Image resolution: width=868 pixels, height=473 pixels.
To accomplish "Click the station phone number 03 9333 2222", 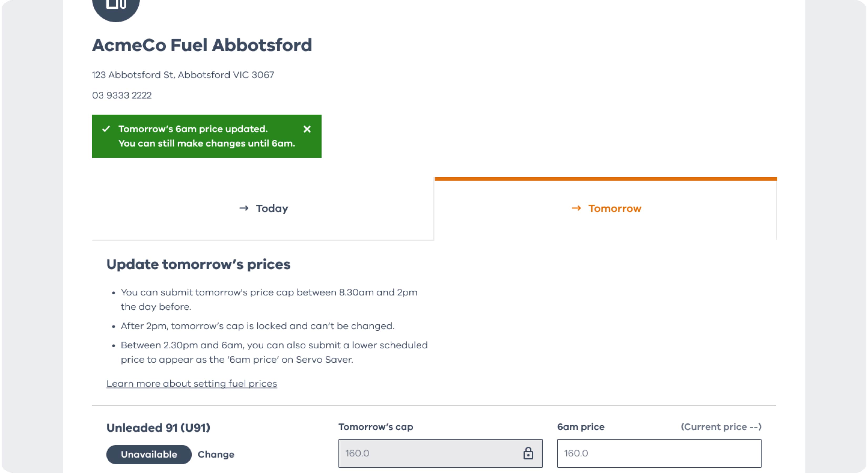I will 122,95.
